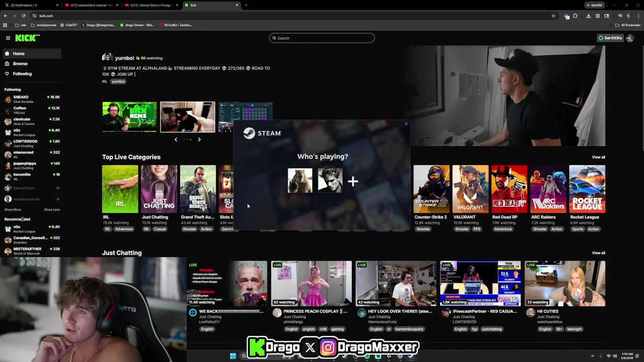
Task: Open HII CUTIES stream thumbnail
Action: [565, 284]
